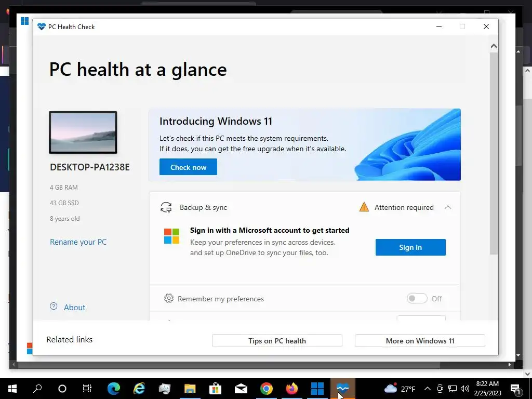The image size is (532, 399).
Task: Click the 43 GB SSD text
Action: [64, 203]
